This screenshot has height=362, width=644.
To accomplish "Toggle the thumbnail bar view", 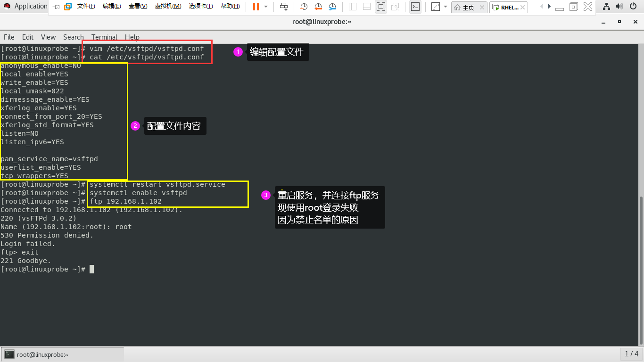I will point(367,7).
